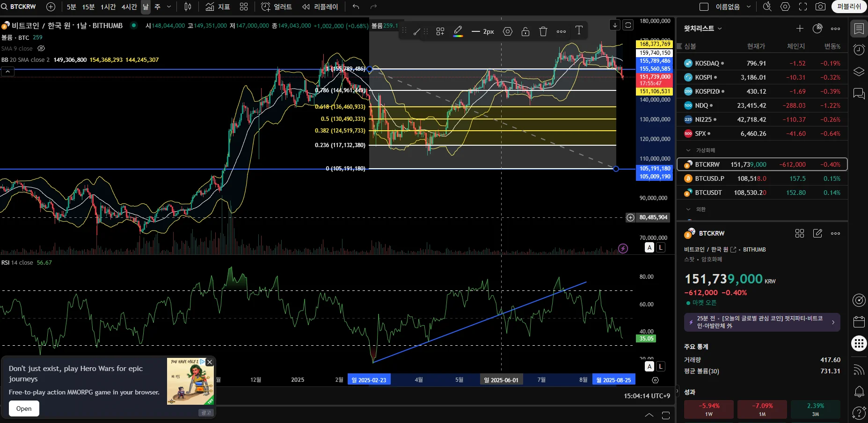The image size is (868, 423).
Task: Open candlestick chart type selector
Action: pyautogui.click(x=188, y=7)
